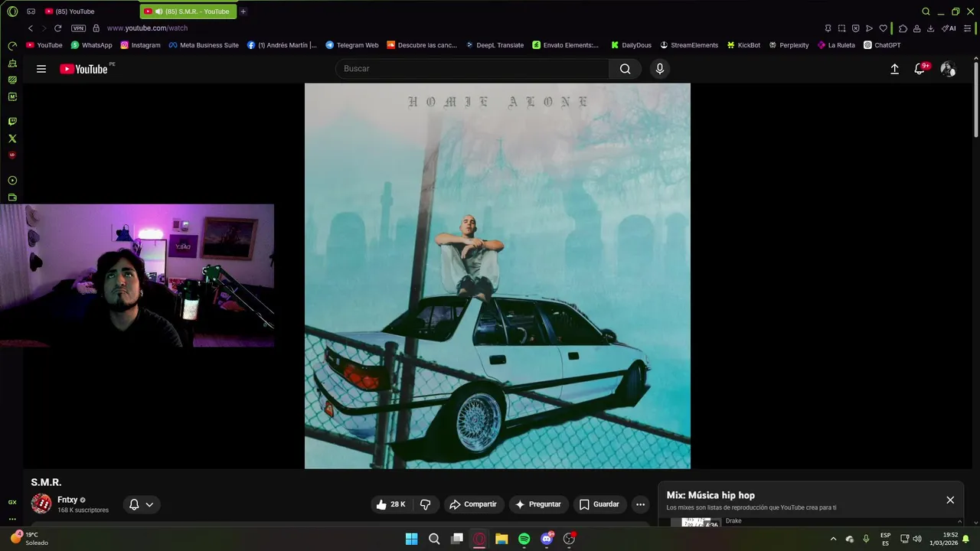Open the tab islands icon next to Opera logo
Image resolution: width=980 pixels, height=551 pixels.
point(31,11)
